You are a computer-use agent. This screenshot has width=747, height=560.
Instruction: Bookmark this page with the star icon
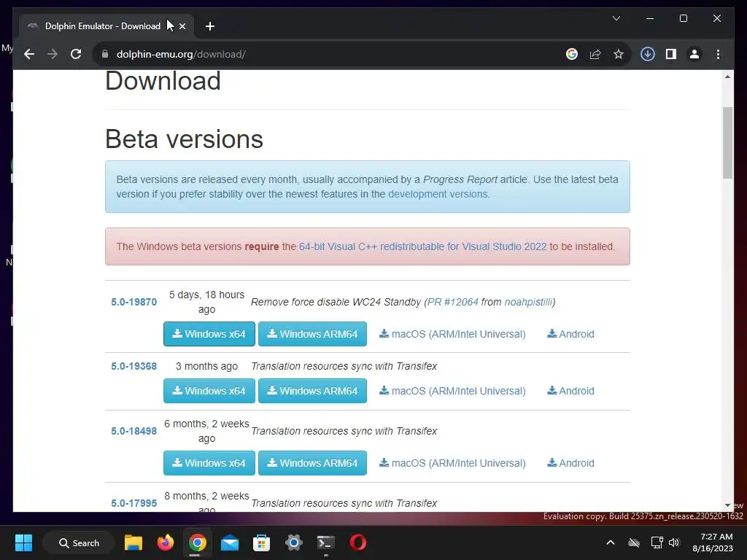pyautogui.click(x=619, y=54)
